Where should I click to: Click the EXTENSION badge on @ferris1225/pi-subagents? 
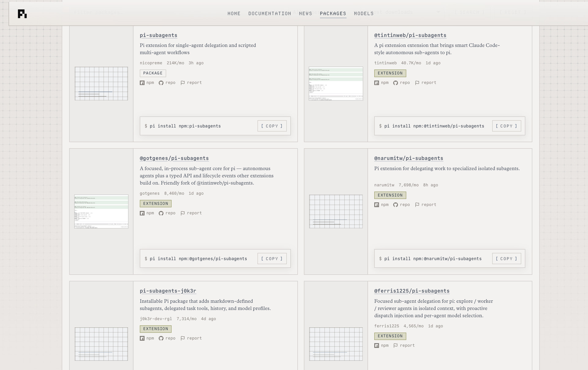pos(390,336)
